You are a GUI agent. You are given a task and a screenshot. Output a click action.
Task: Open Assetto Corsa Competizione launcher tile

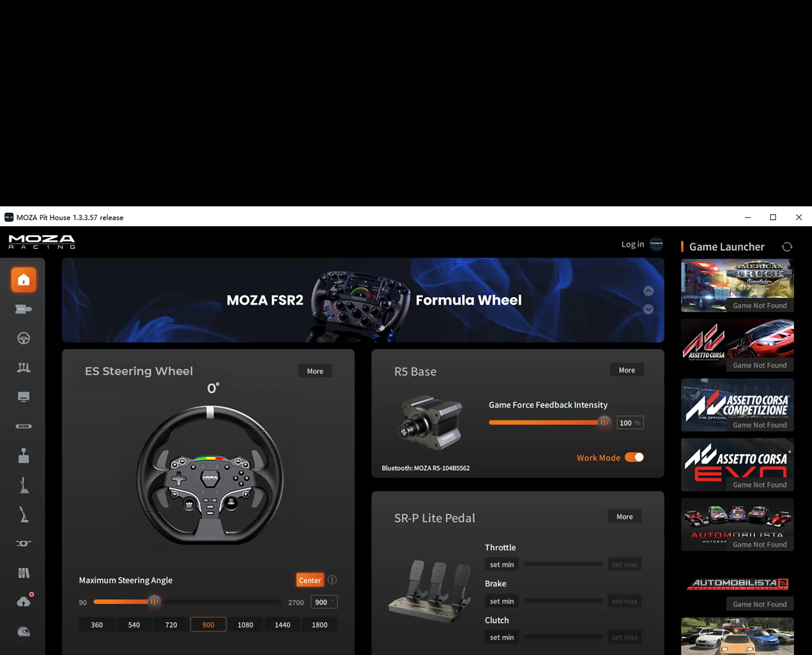coord(737,405)
